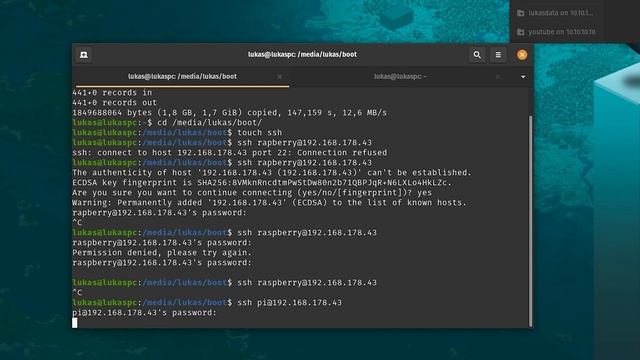The height and width of the screenshot is (360, 640).
Task: Switch to the /media/lukas/boot terminal tab
Action: point(182,76)
